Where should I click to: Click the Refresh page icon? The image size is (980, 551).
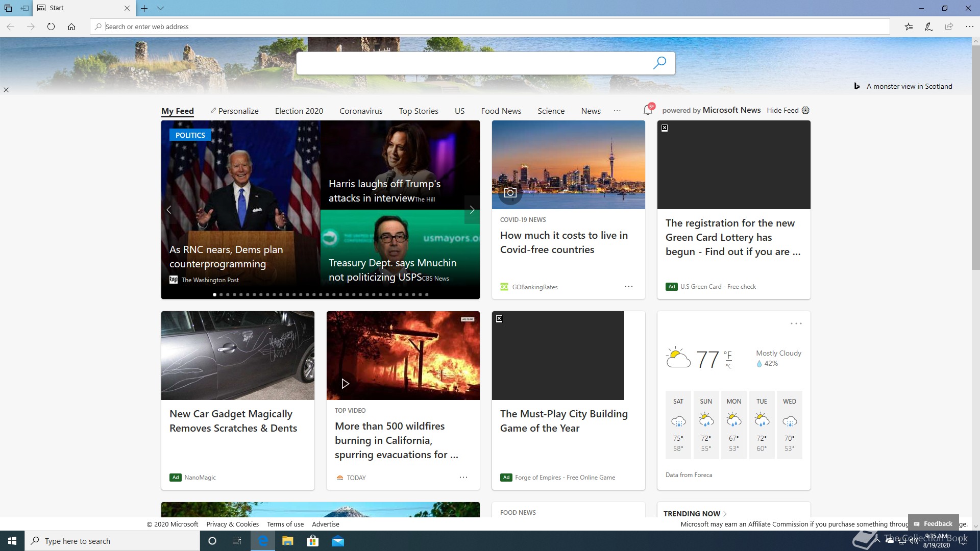(x=51, y=27)
